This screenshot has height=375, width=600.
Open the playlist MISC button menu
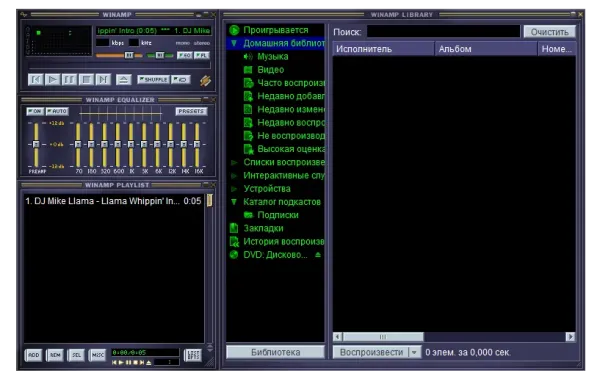pyautogui.click(x=98, y=355)
